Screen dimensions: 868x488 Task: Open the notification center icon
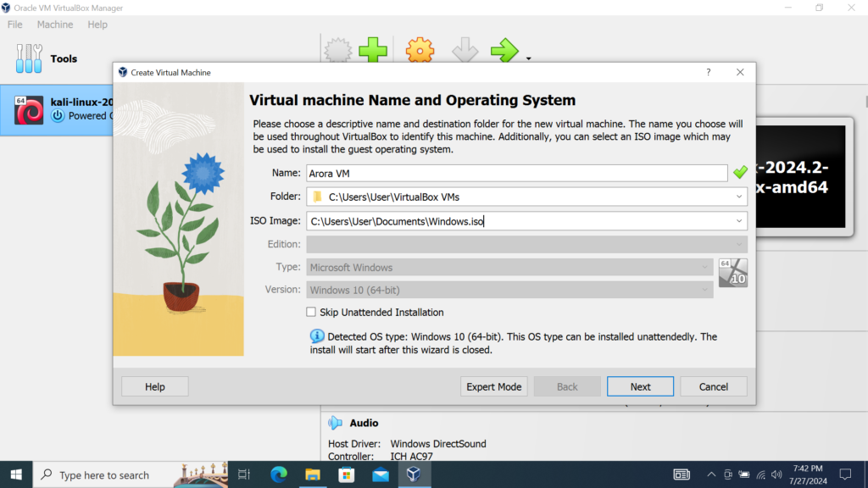click(845, 474)
